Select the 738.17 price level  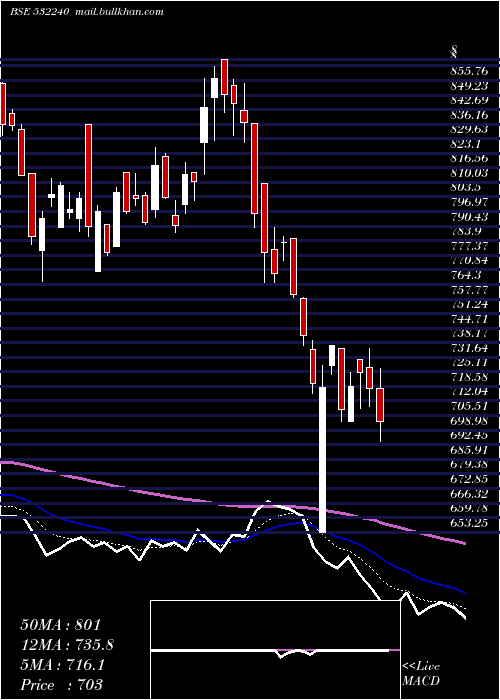(x=469, y=333)
